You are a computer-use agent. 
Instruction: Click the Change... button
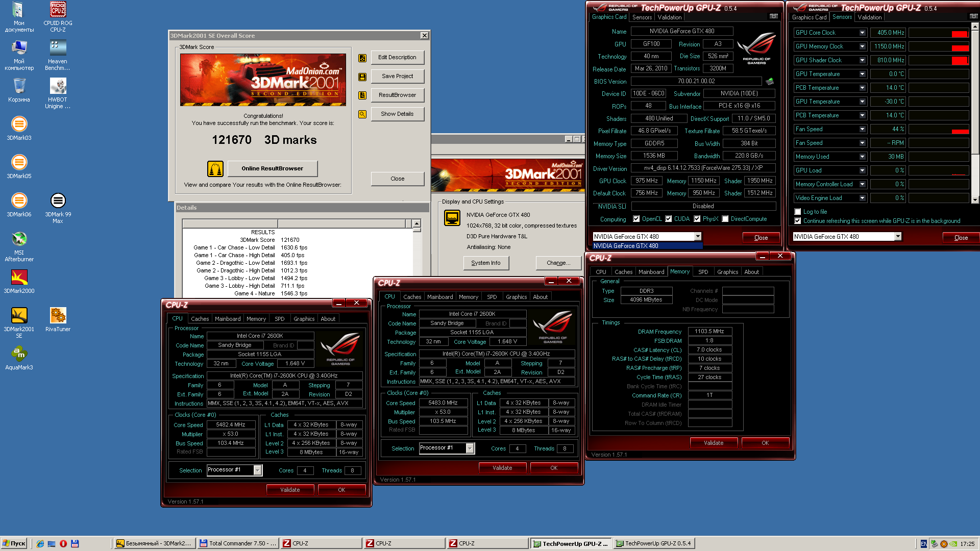[558, 263]
